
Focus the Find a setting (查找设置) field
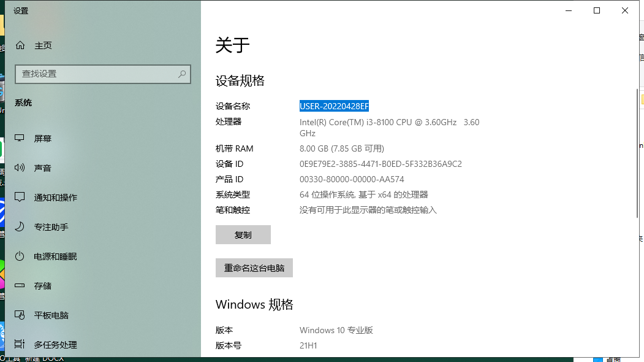[98, 74]
